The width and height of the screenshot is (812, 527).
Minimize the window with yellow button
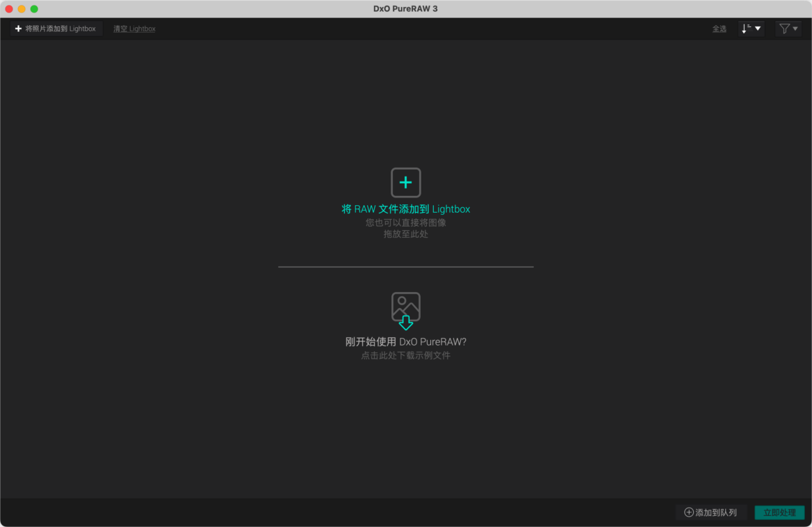click(x=22, y=9)
